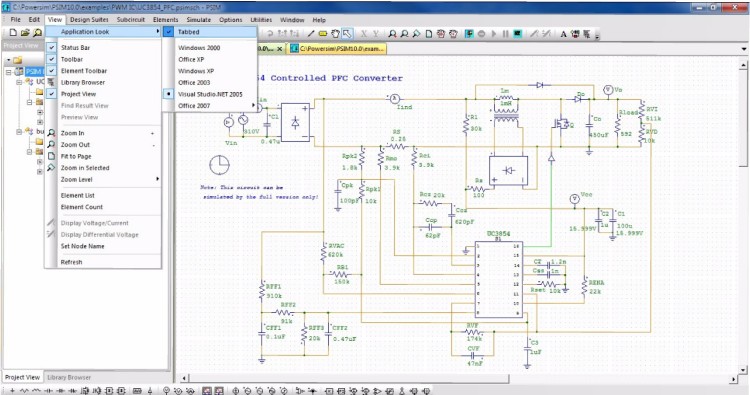Viewport: 750px width, 395px height.
Task: Click the Text 'A' tool icon
Action: click(x=563, y=34)
